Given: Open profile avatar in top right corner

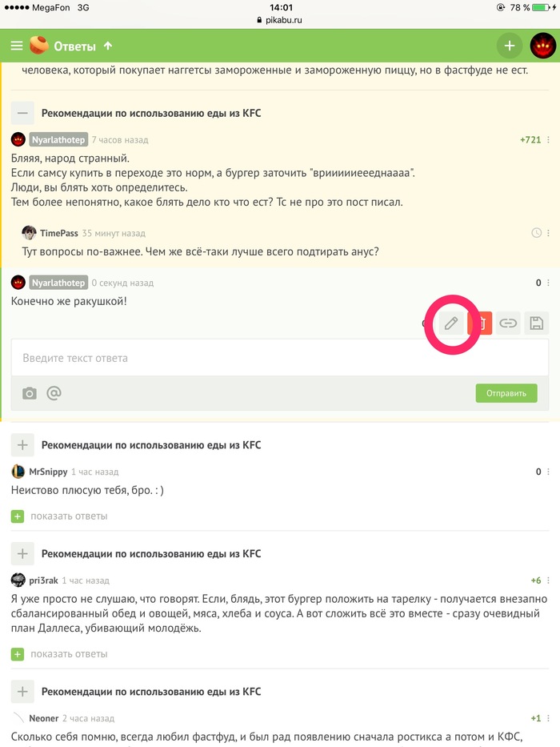Looking at the screenshot, I should pos(543,46).
